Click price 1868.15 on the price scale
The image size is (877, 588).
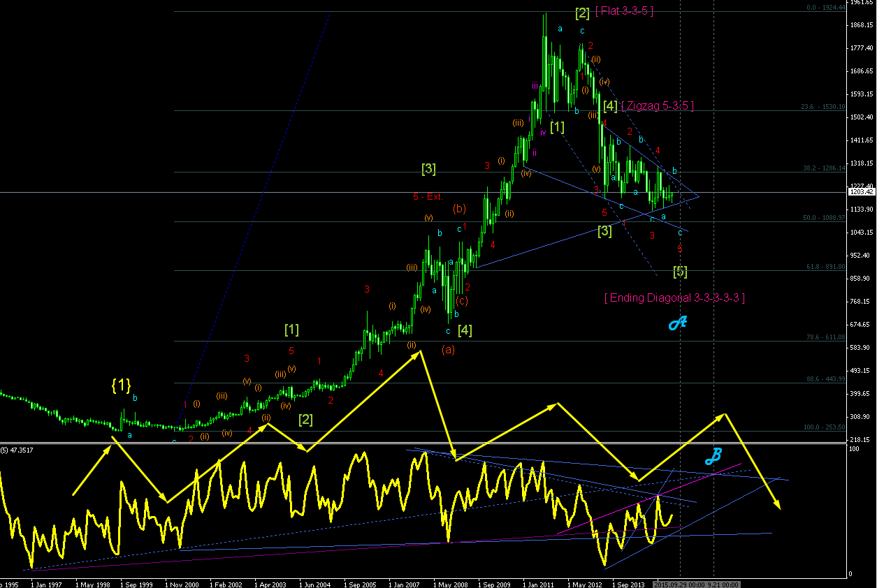click(x=861, y=25)
